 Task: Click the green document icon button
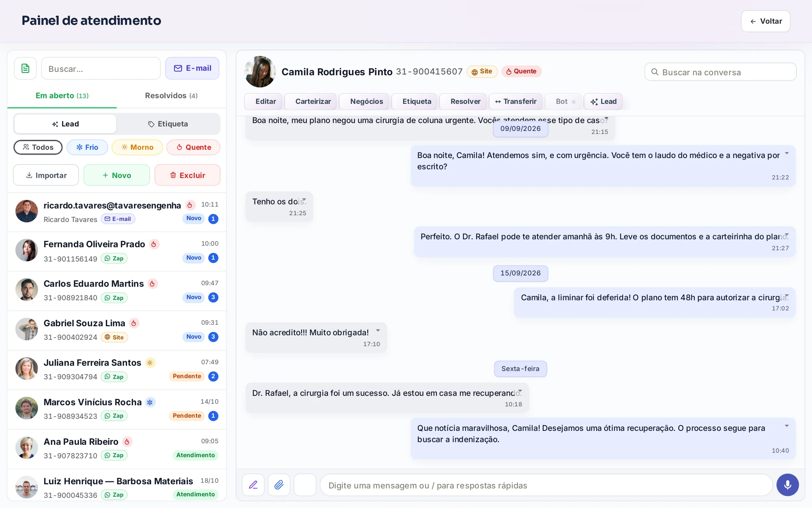point(25,68)
